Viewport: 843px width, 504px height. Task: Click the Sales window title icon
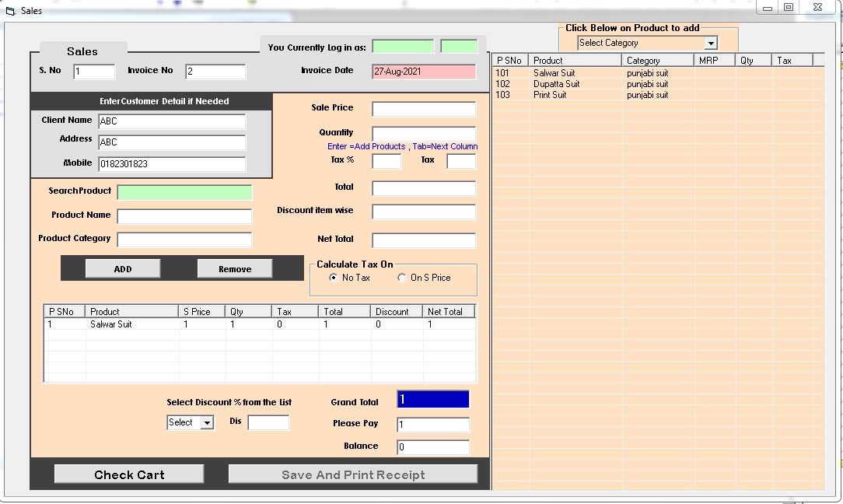[10, 11]
